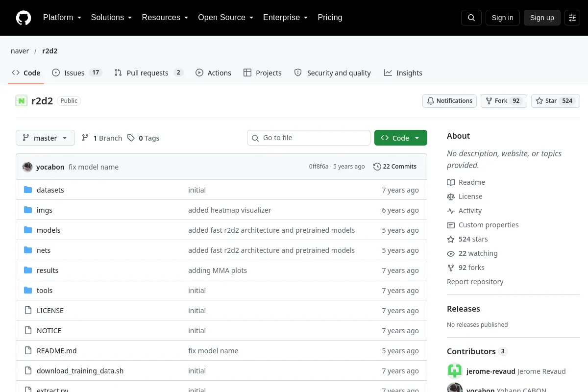
Task: Fork the repository with Fork button
Action: point(504,101)
